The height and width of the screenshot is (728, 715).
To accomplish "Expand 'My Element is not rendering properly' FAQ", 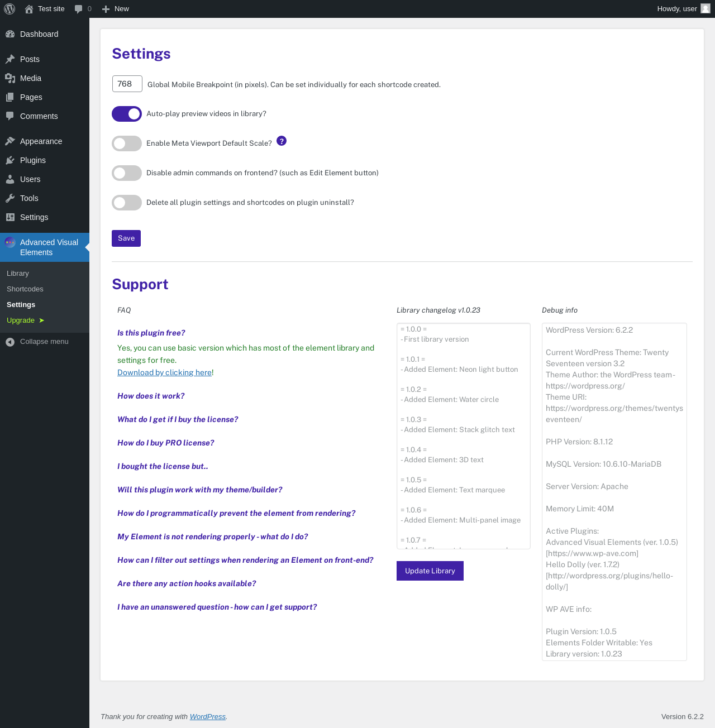I will [x=213, y=537].
